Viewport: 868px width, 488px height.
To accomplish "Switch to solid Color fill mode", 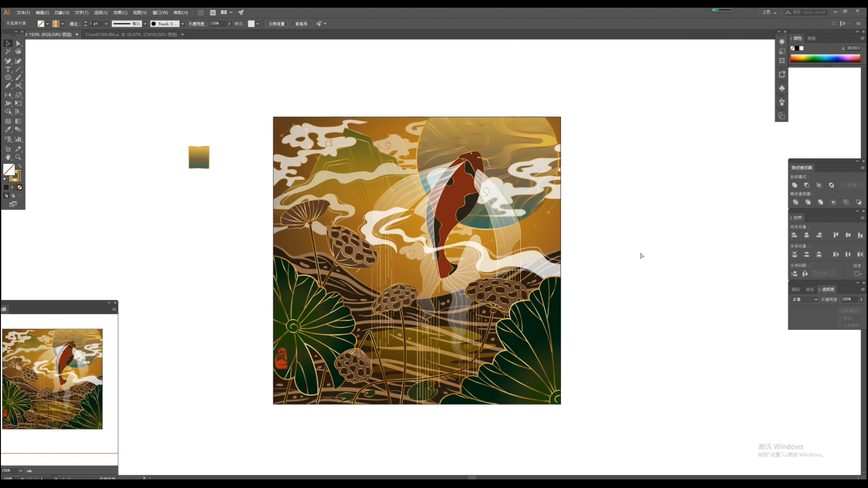I will coord(6,188).
